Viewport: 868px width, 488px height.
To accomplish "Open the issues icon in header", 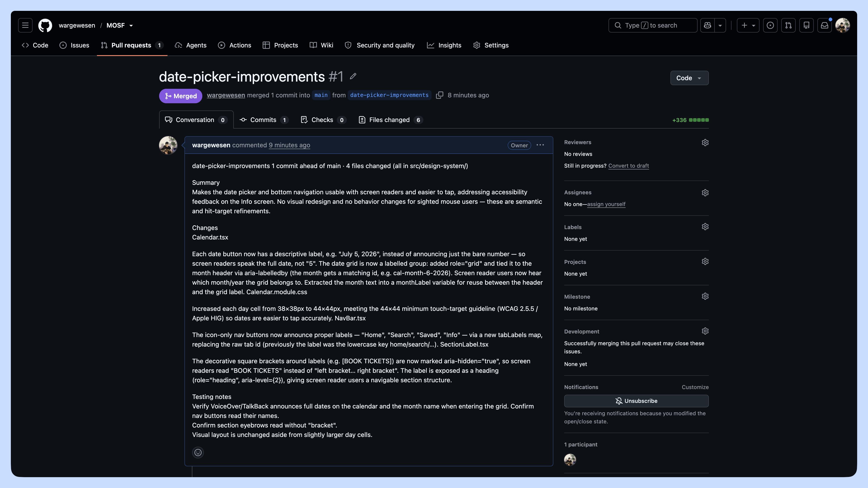I will tap(770, 25).
